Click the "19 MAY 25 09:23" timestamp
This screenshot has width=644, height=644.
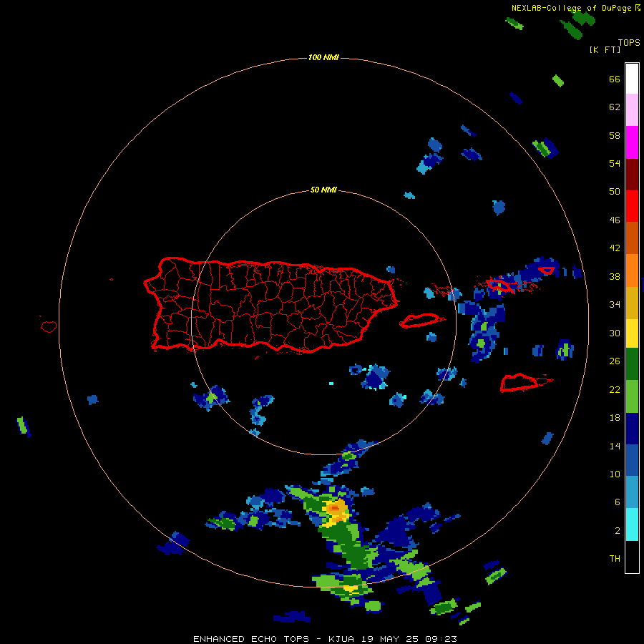pyautogui.click(x=409, y=639)
